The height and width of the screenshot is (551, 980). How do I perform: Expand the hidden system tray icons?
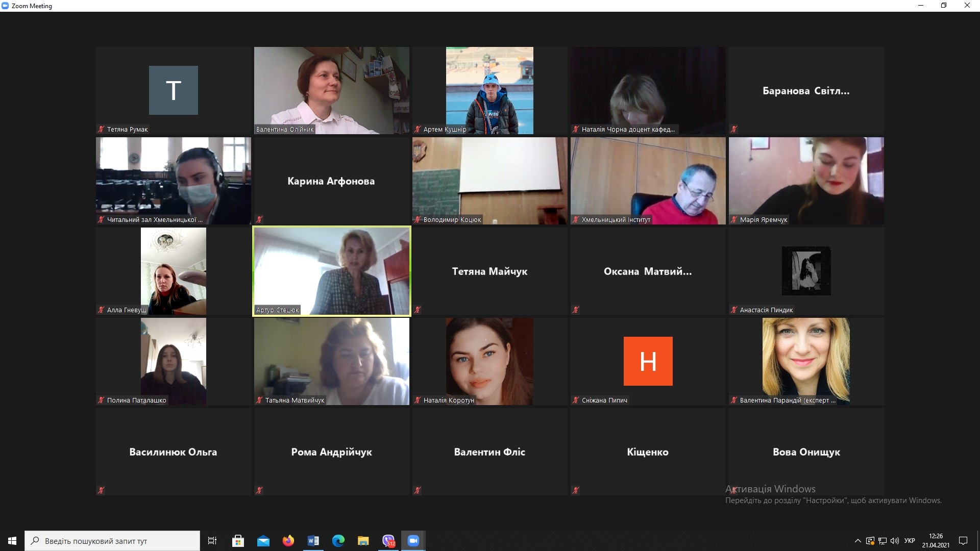coord(857,541)
